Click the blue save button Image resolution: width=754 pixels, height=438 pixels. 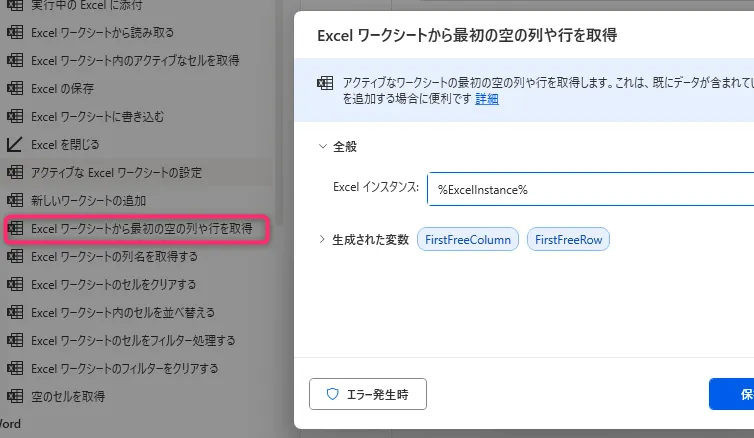pos(735,395)
